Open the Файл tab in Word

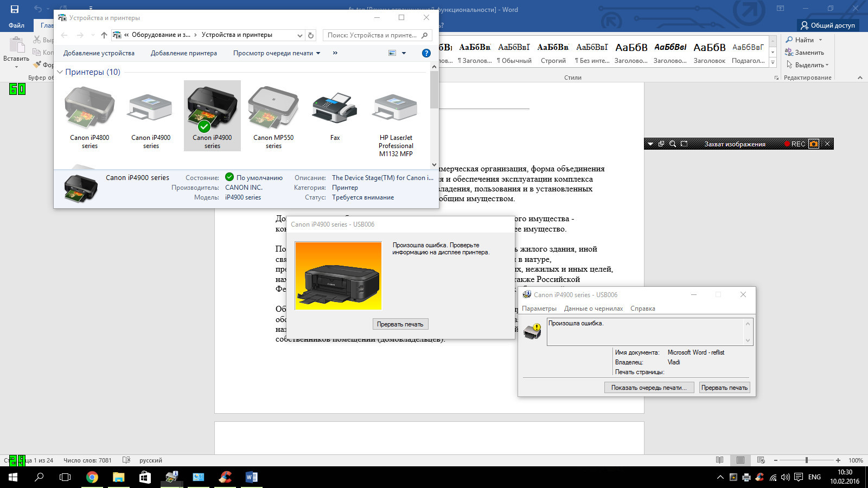(16, 25)
